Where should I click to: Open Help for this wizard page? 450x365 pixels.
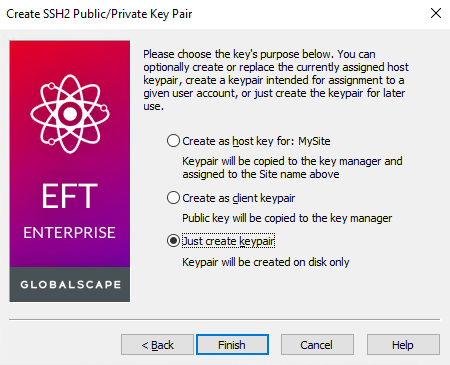[403, 345]
